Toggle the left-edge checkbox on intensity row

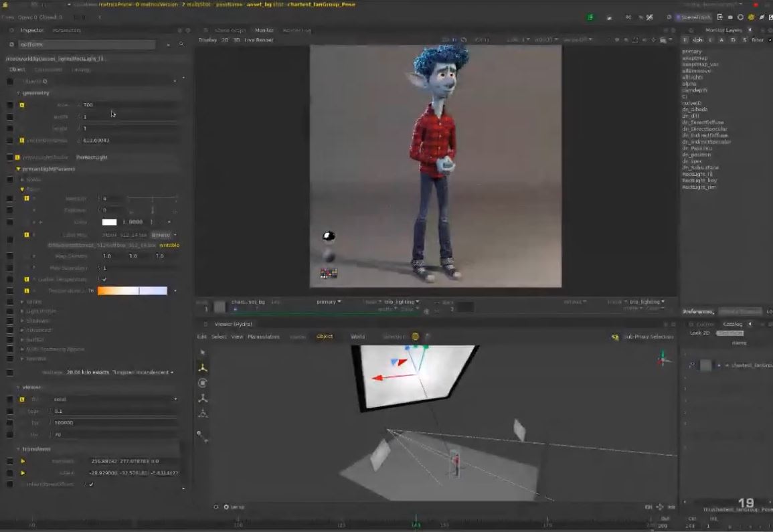point(10,198)
